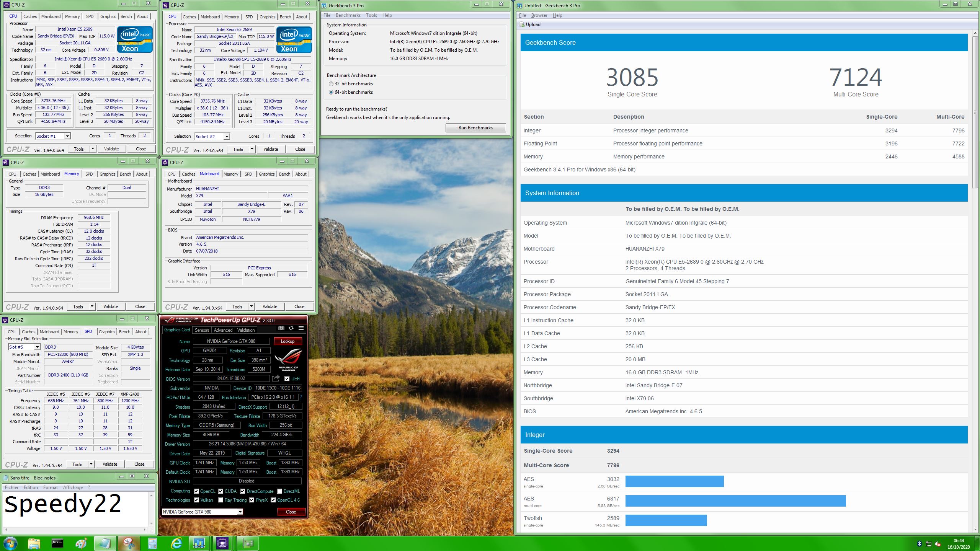The height and width of the screenshot is (551, 980).
Task: Enable the Ray Tracing checkbox
Action: (220, 500)
